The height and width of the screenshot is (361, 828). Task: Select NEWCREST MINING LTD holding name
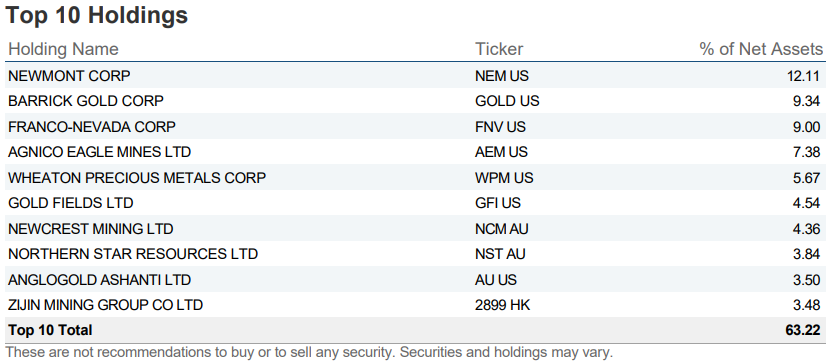90,229
